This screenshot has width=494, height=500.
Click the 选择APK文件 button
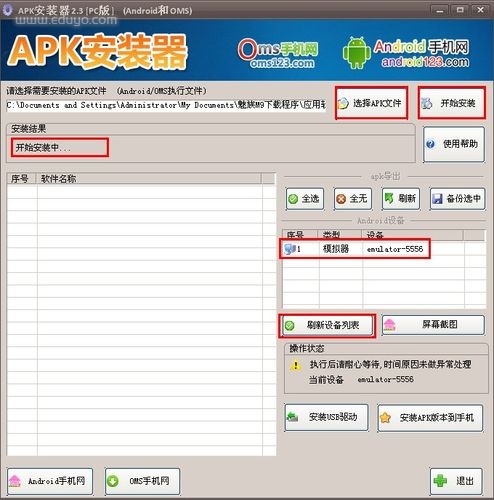click(x=371, y=103)
